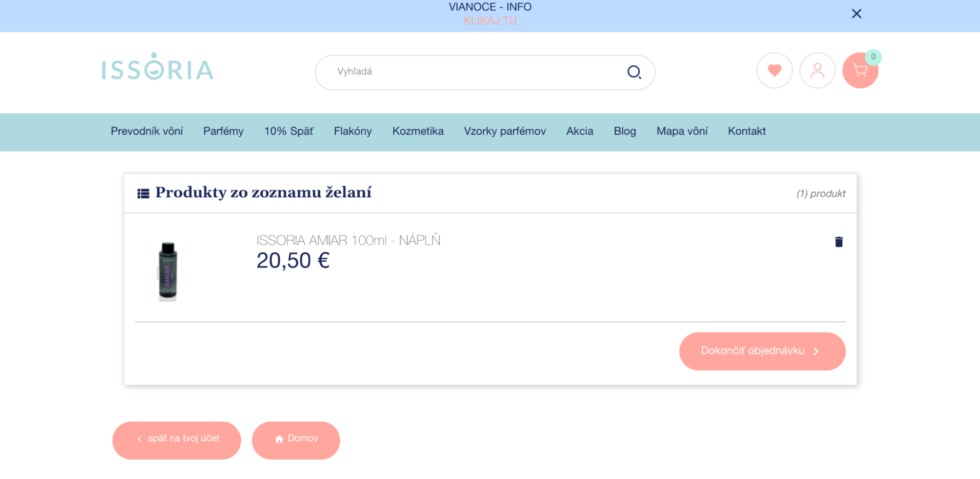Click the home icon on Domov button
This screenshot has height=479, width=980.
pyautogui.click(x=279, y=438)
